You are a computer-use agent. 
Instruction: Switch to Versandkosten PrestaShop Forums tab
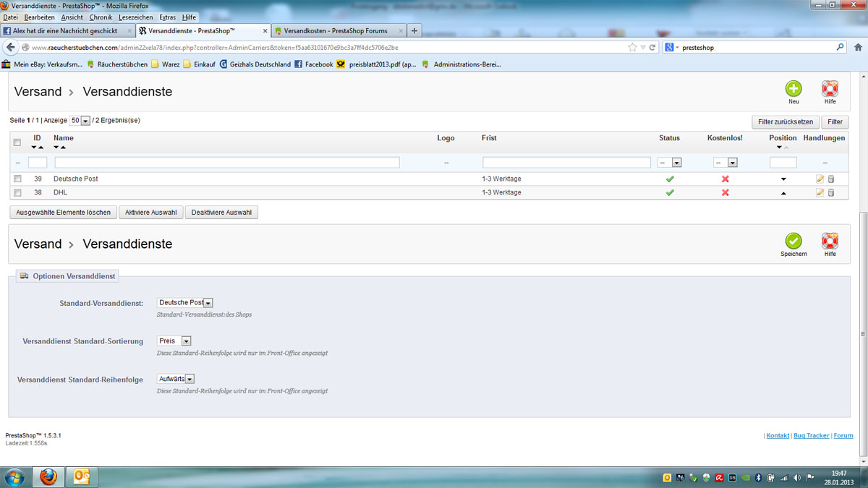[338, 31]
